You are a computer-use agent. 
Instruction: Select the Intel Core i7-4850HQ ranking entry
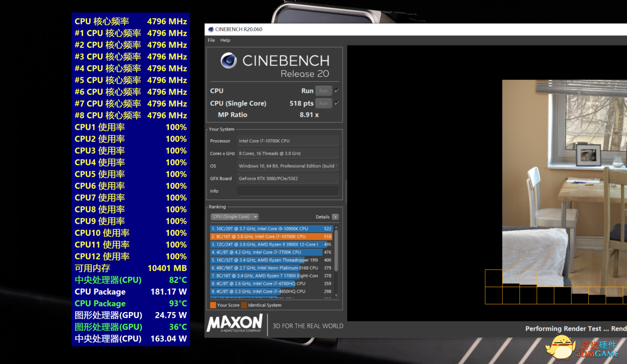click(x=271, y=291)
